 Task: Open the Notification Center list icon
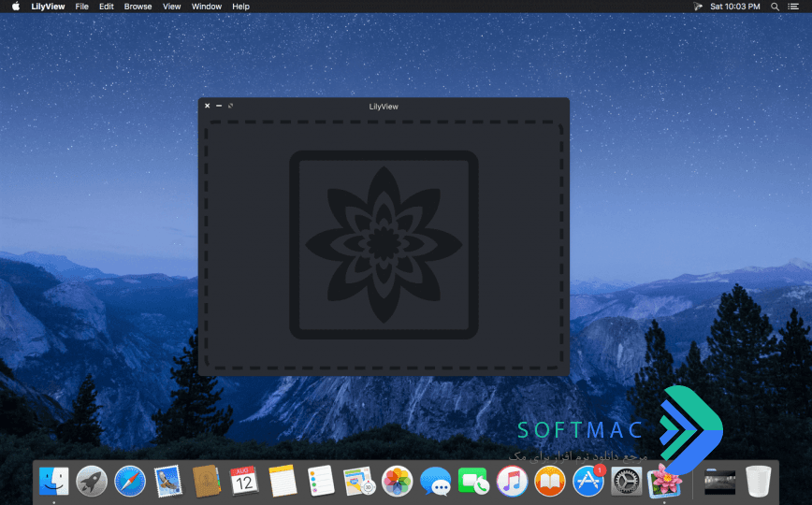[793, 7]
